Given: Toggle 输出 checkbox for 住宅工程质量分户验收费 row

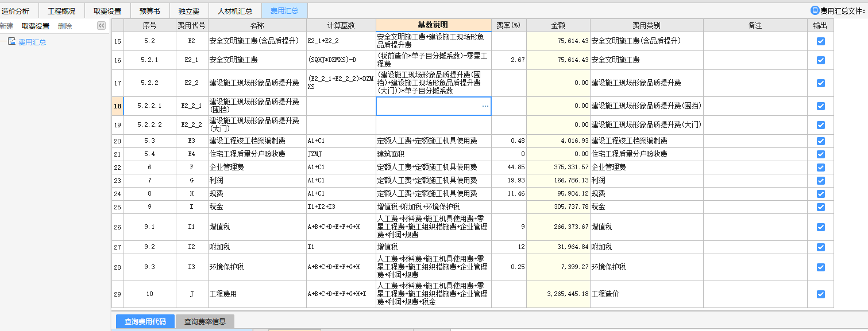Looking at the screenshot, I should (821, 154).
